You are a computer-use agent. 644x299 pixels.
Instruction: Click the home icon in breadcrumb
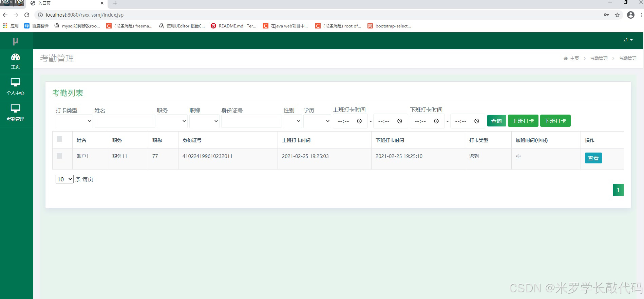[566, 58]
